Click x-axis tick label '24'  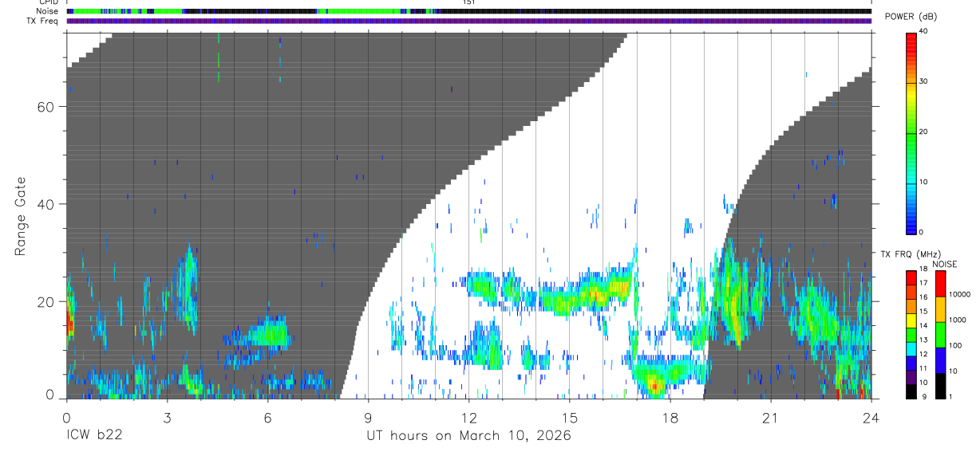click(871, 418)
